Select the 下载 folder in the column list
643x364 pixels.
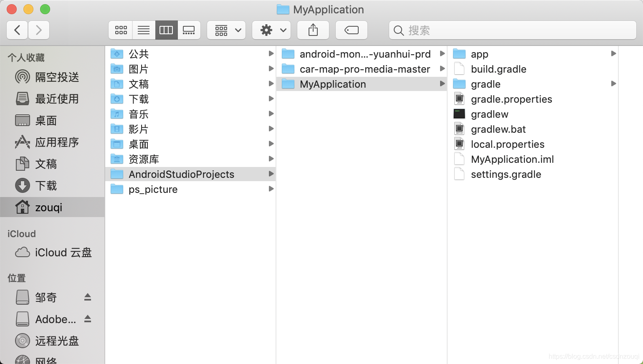(x=190, y=99)
